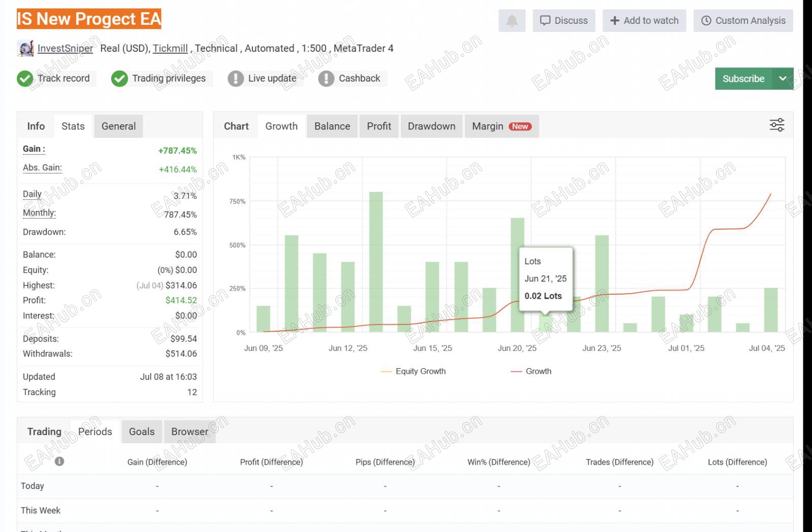Expand the Subscribe dropdown arrow

pos(783,79)
